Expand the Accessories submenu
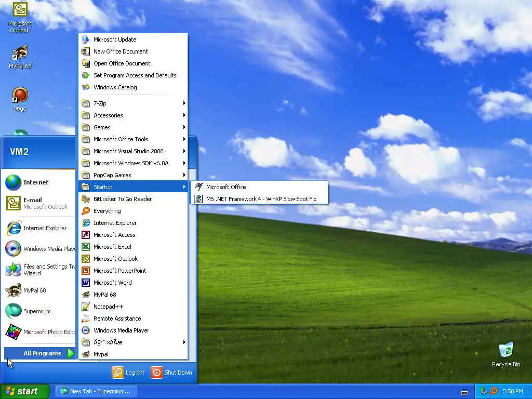Image resolution: width=532 pixels, height=399 pixels. tap(133, 115)
